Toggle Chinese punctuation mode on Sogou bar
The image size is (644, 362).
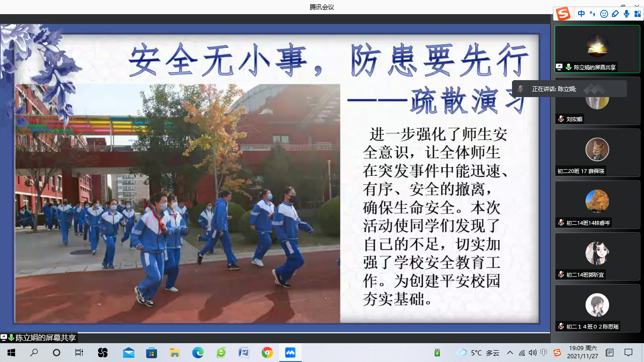coord(593,14)
